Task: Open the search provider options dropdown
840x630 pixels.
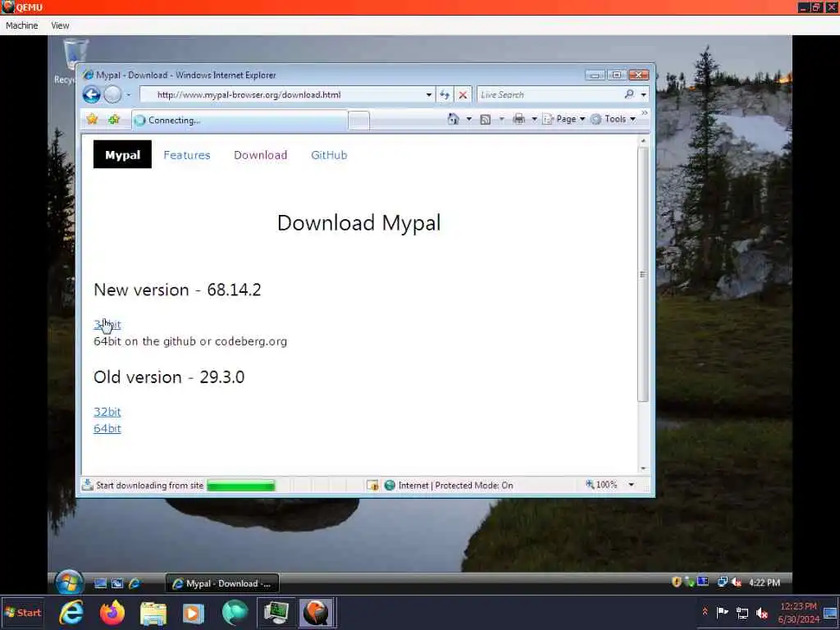Action: click(643, 95)
